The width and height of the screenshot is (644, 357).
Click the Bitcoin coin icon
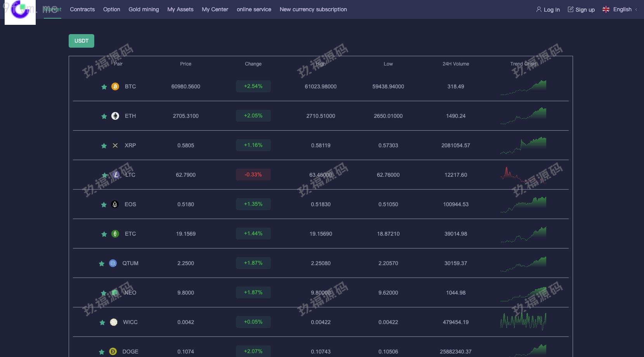[115, 86]
